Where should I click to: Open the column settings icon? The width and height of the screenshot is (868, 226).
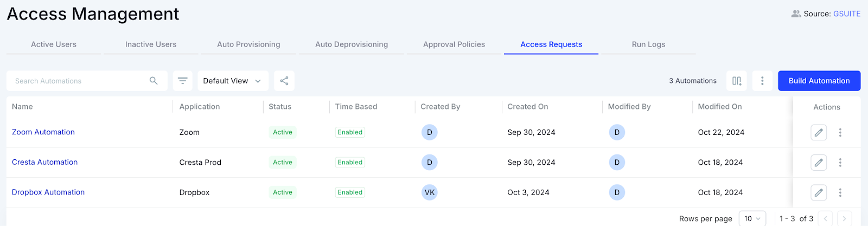pos(737,81)
